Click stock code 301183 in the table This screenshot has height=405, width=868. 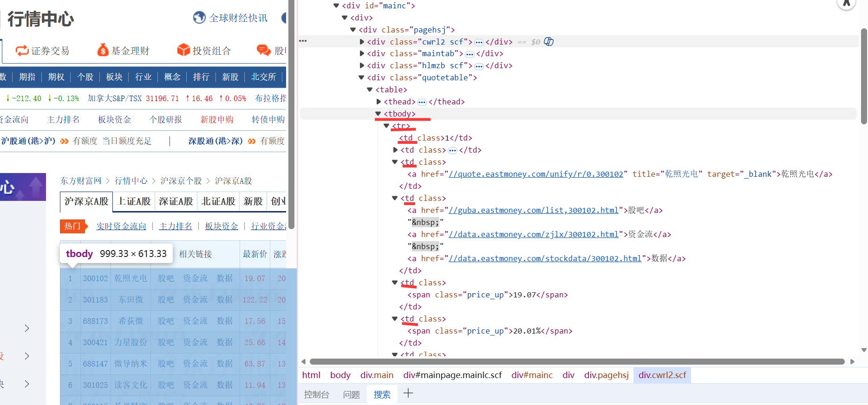(95, 300)
